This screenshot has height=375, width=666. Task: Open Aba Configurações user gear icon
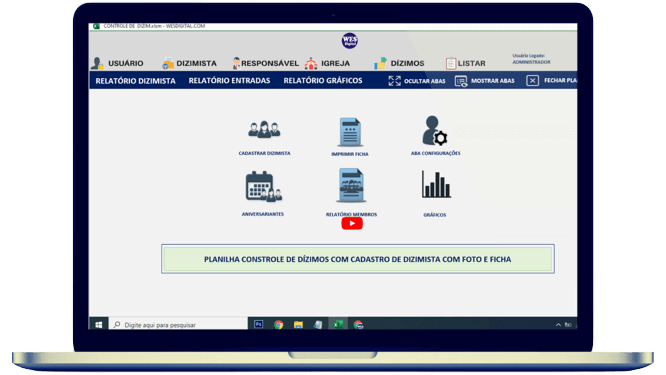(x=435, y=130)
